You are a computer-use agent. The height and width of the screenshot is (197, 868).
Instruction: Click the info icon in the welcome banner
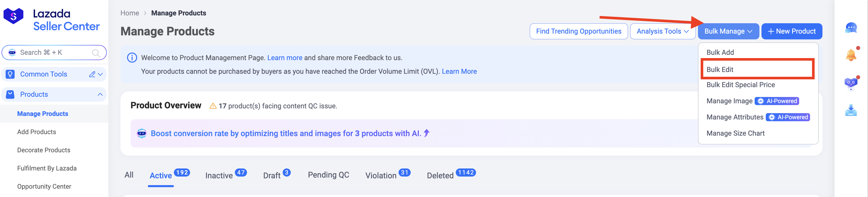click(x=132, y=58)
